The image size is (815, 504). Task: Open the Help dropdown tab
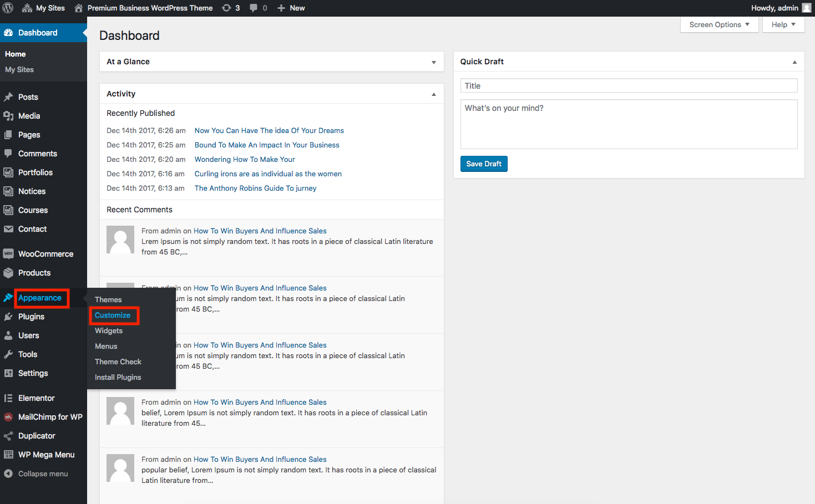pyautogui.click(x=783, y=24)
